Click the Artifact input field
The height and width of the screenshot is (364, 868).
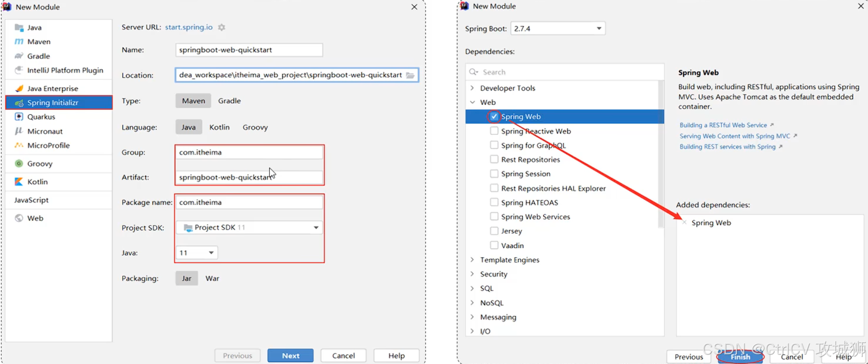pyautogui.click(x=249, y=177)
